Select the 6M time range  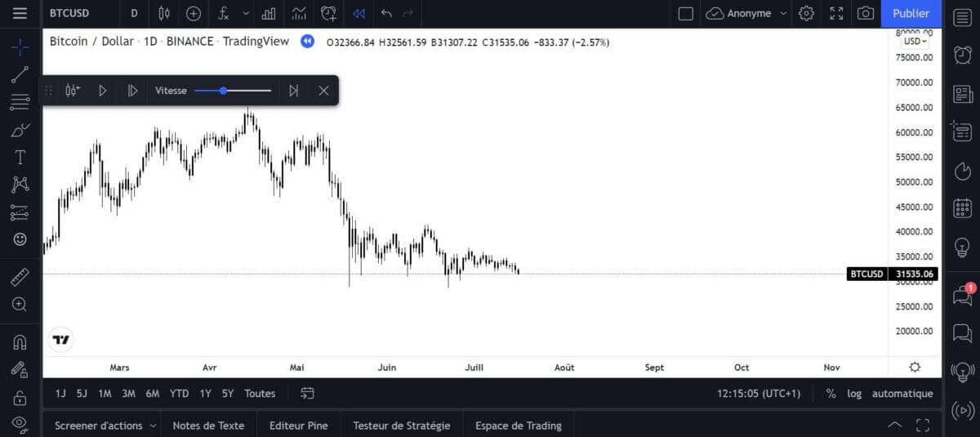coord(153,394)
